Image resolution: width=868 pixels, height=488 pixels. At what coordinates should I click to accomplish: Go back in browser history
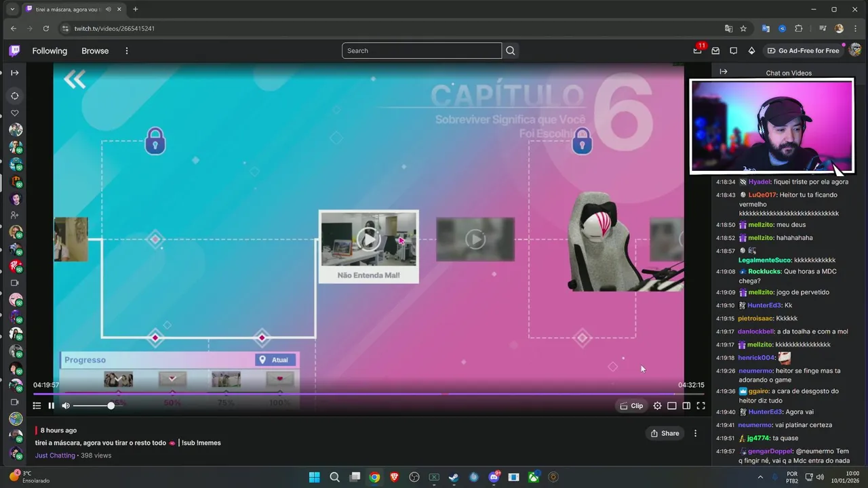click(x=14, y=28)
